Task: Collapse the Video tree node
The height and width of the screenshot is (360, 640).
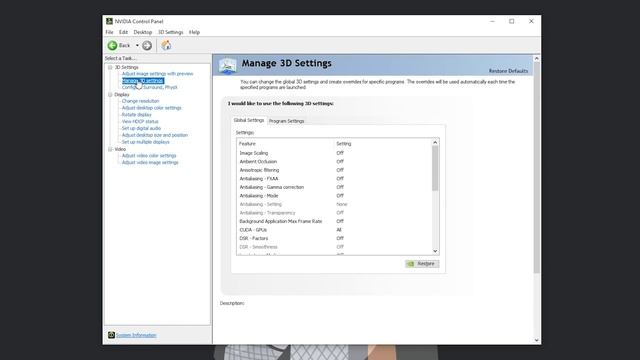Action: (x=110, y=149)
